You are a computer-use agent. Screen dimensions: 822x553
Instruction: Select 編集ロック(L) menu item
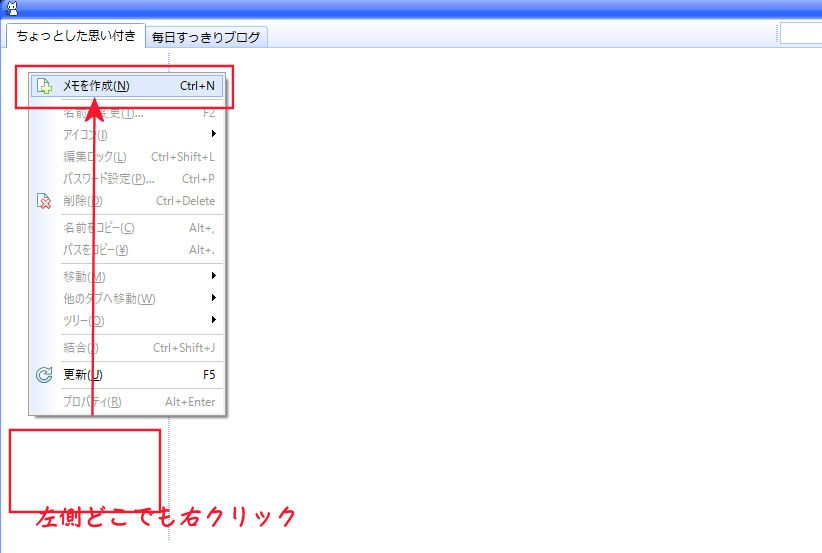point(127,157)
